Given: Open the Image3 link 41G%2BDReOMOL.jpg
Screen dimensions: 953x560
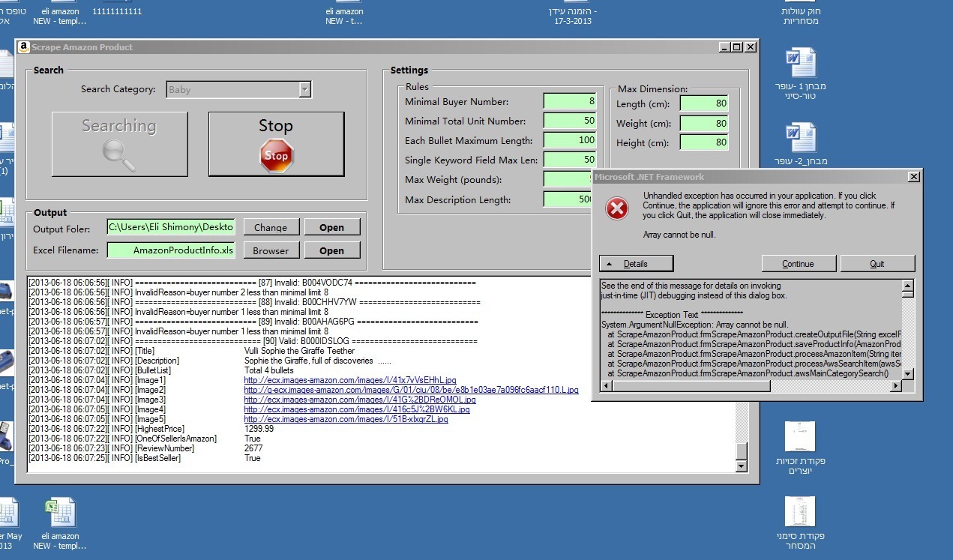Looking at the screenshot, I should [360, 400].
